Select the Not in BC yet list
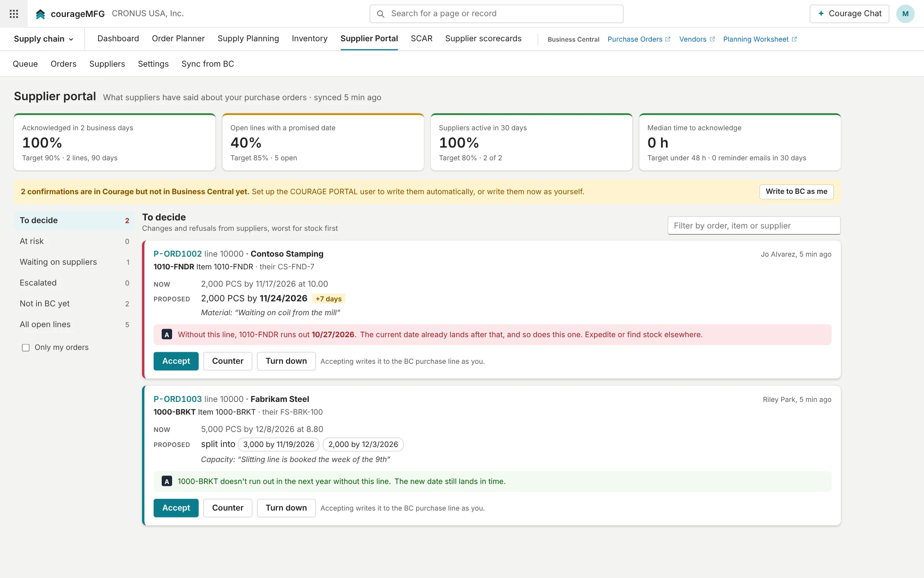This screenshot has width=924, height=578. (74, 304)
